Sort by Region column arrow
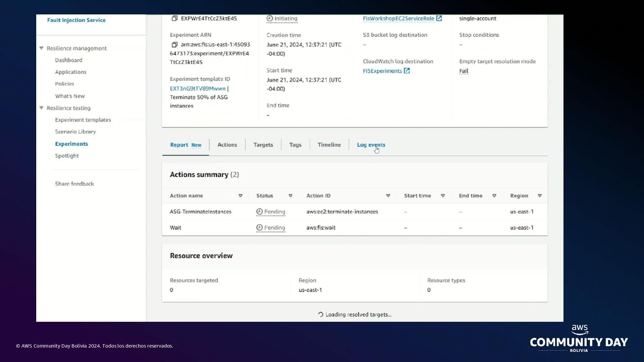The image size is (644, 362). coord(540,196)
